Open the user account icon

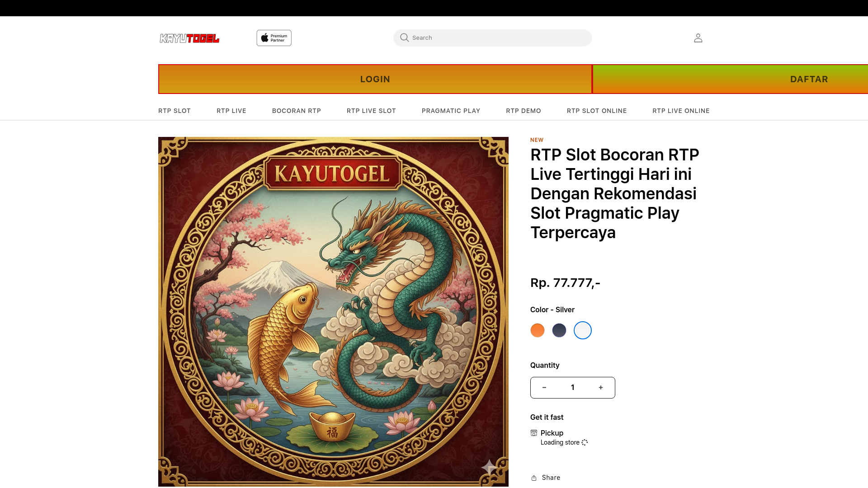point(698,38)
